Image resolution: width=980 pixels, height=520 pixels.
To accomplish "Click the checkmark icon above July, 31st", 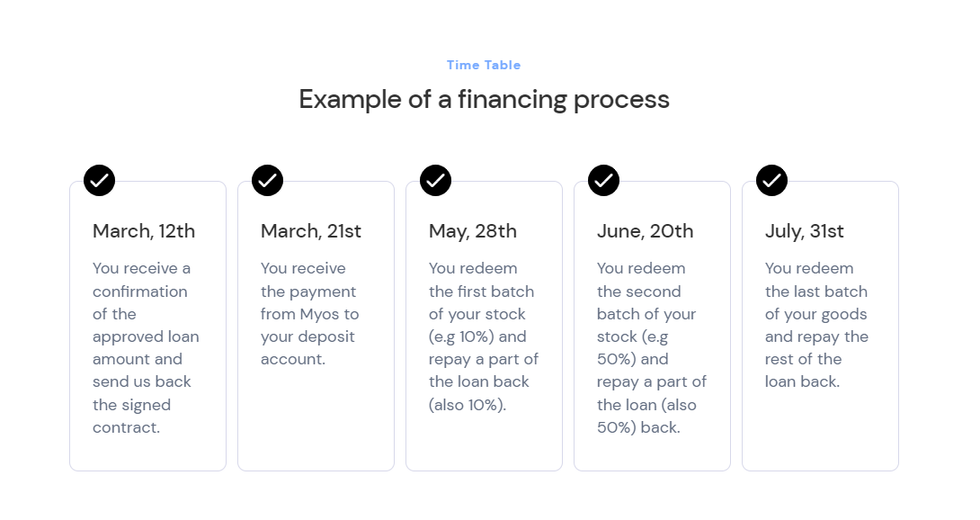I will [771, 180].
